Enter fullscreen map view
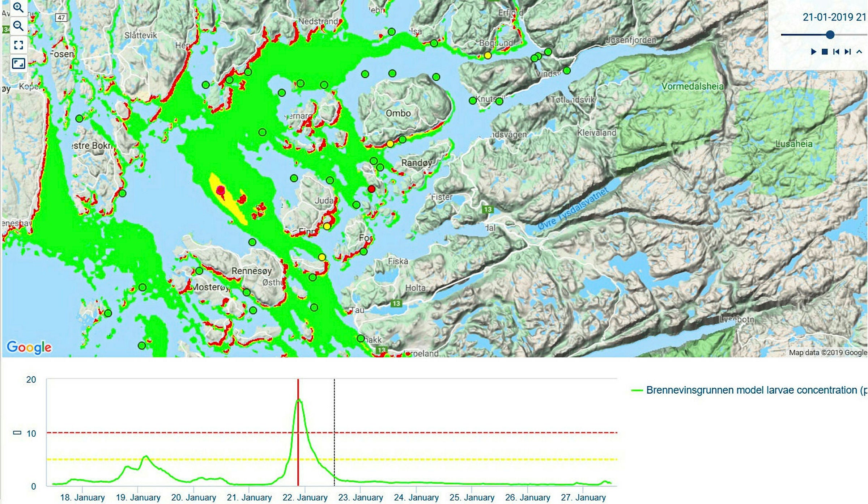The image size is (868, 504). coord(18,45)
